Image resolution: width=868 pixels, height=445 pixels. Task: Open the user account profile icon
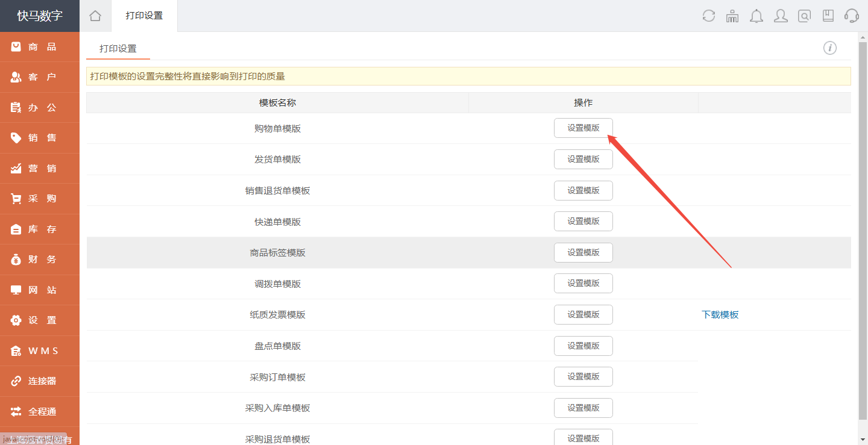[781, 16]
